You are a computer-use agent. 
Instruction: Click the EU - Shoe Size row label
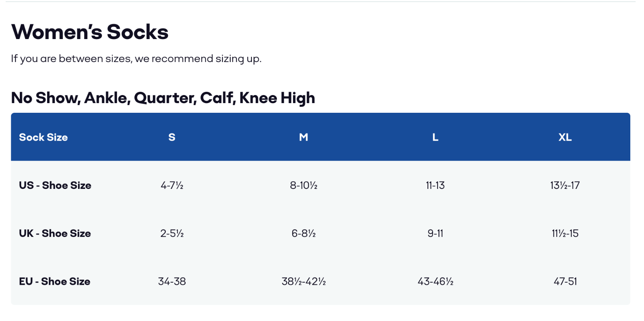click(x=54, y=282)
